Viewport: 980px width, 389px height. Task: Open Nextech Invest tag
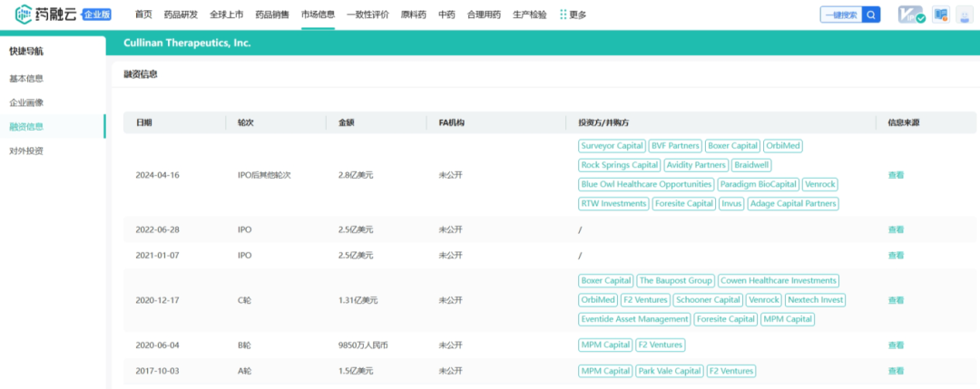coord(816,300)
